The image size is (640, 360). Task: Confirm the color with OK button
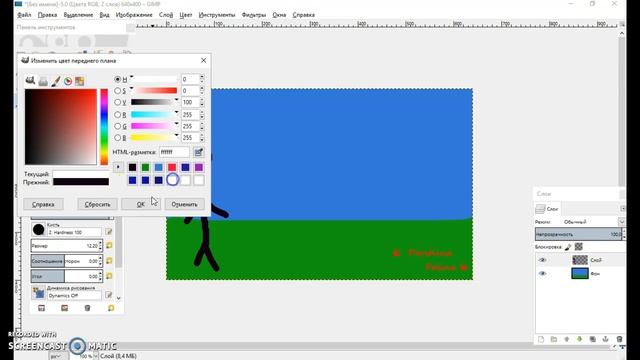tap(141, 204)
